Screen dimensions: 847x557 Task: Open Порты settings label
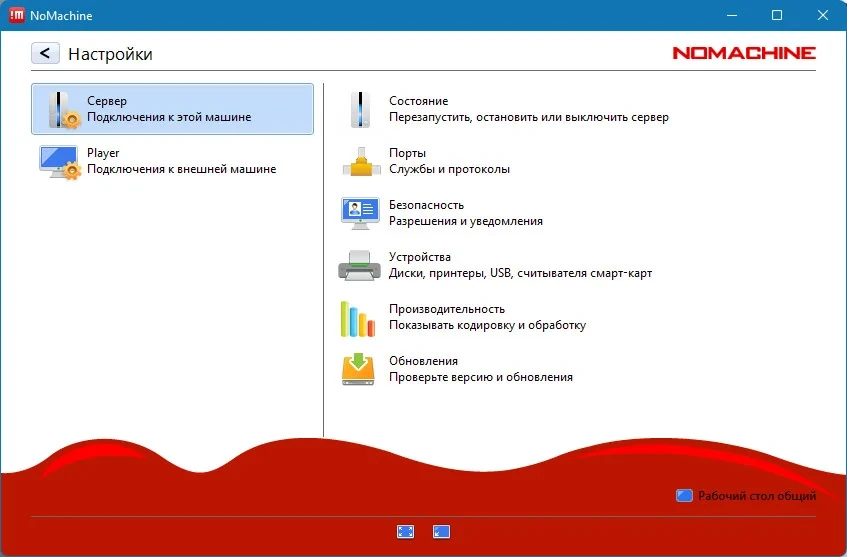[407, 153]
